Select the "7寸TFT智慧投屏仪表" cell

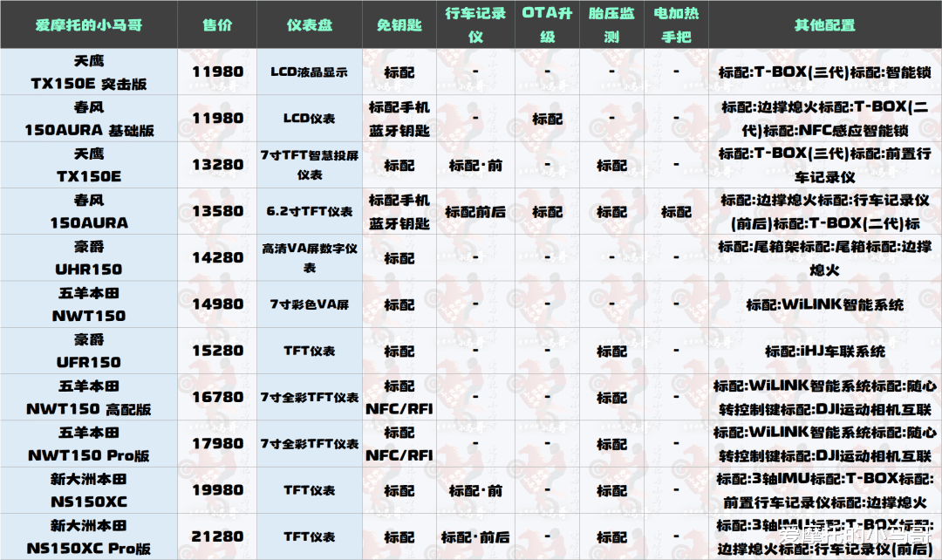tap(310, 165)
